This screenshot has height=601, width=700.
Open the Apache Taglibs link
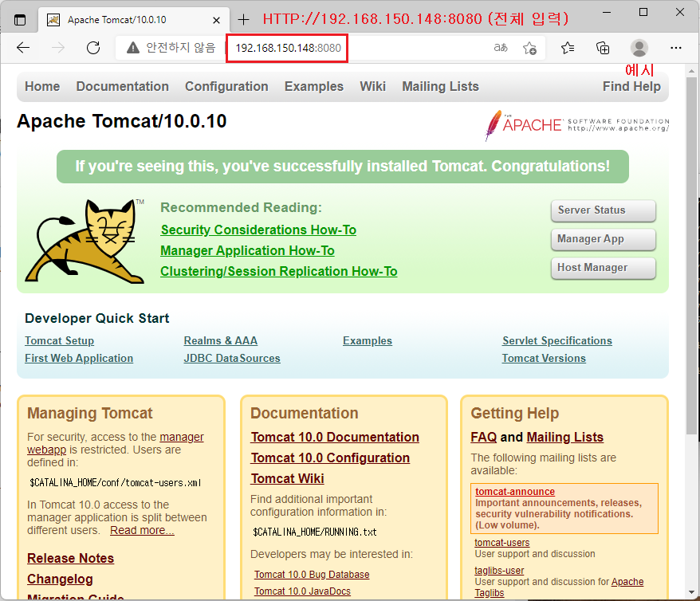click(x=627, y=582)
